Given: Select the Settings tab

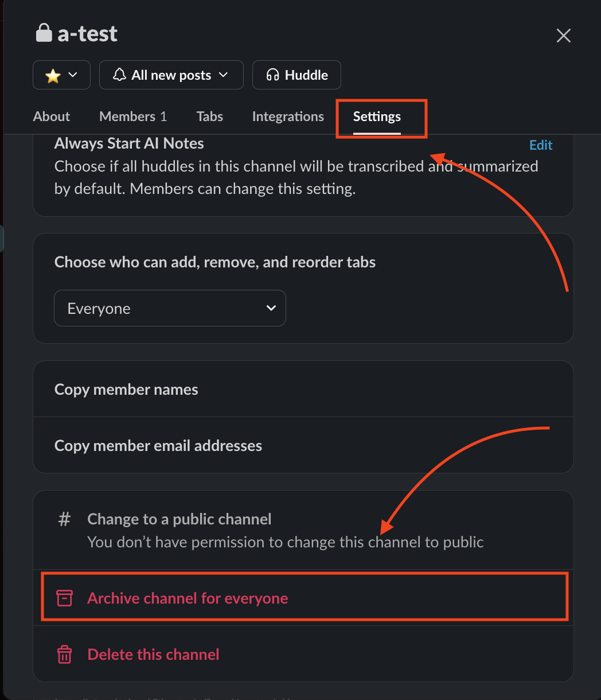Looking at the screenshot, I should 377,116.
